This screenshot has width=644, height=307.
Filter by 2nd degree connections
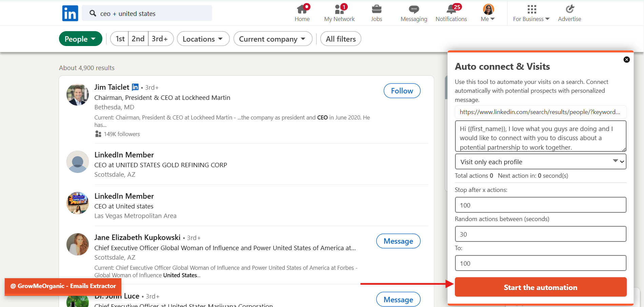138,39
